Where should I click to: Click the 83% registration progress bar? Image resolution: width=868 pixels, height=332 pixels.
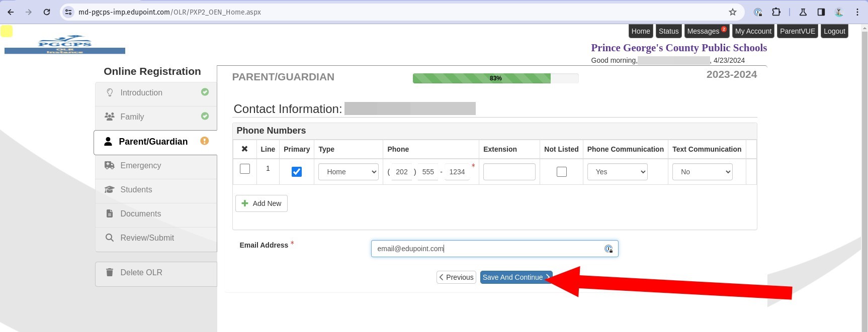pos(495,78)
